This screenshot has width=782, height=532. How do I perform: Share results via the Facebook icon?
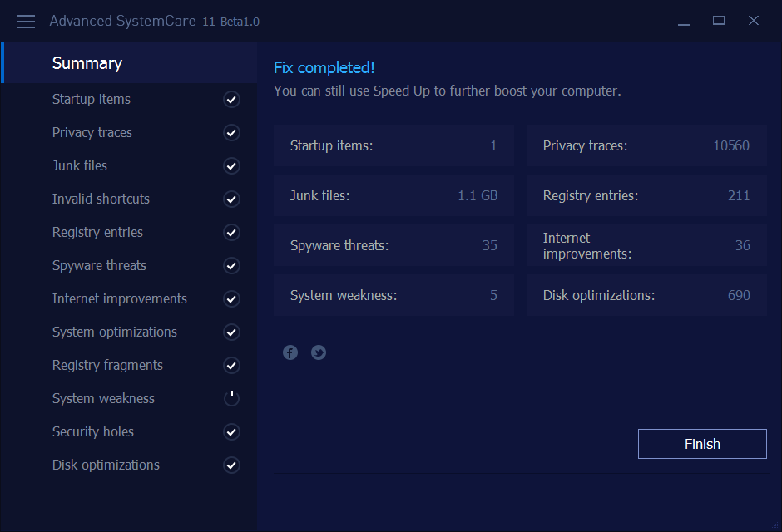tap(290, 352)
